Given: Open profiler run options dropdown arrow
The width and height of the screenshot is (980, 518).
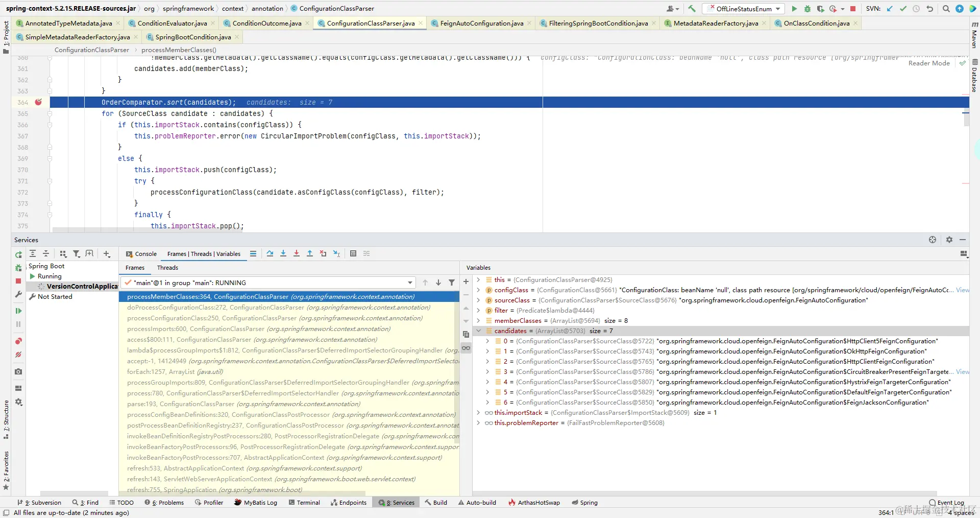Looking at the screenshot, I should (843, 9).
